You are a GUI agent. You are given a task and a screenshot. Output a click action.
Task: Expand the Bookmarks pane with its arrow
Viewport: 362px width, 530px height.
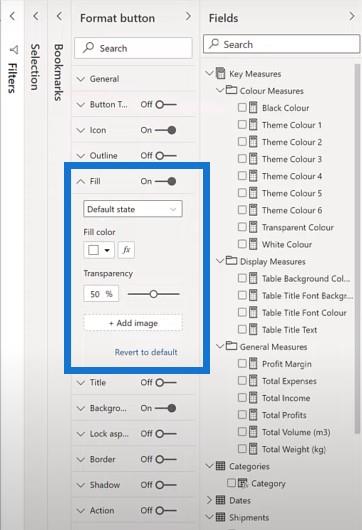(59, 16)
